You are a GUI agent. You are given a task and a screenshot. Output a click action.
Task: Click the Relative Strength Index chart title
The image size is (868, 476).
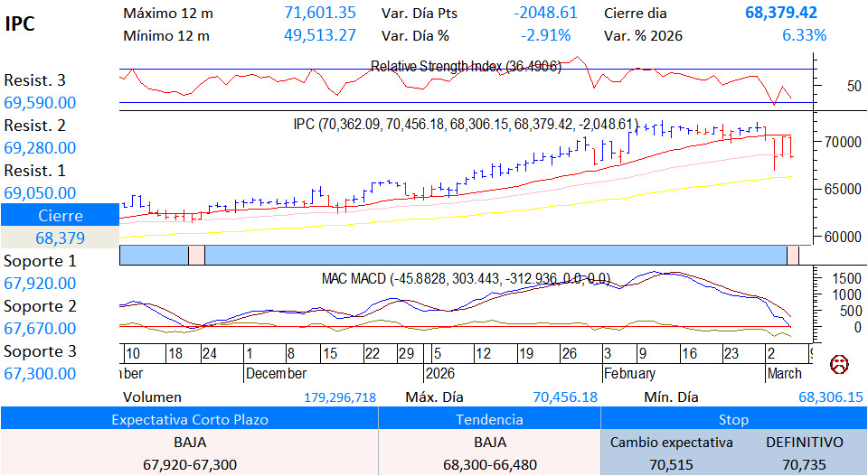tap(466, 67)
